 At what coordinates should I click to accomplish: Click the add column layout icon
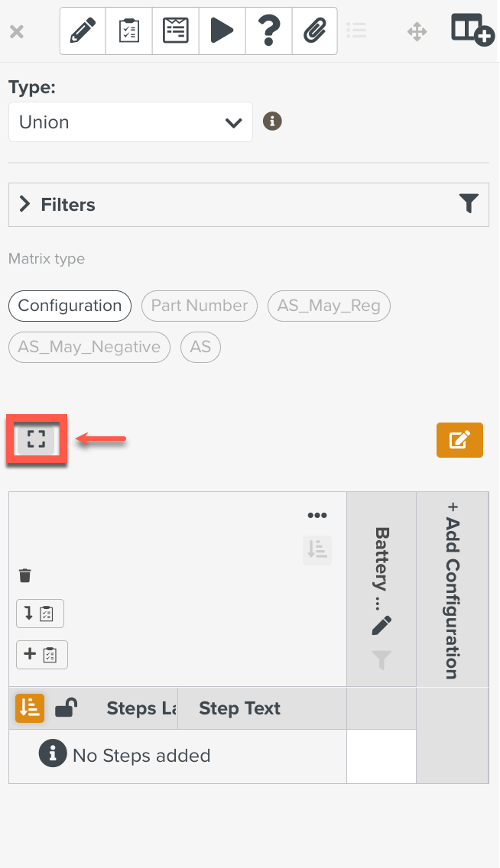[472, 30]
